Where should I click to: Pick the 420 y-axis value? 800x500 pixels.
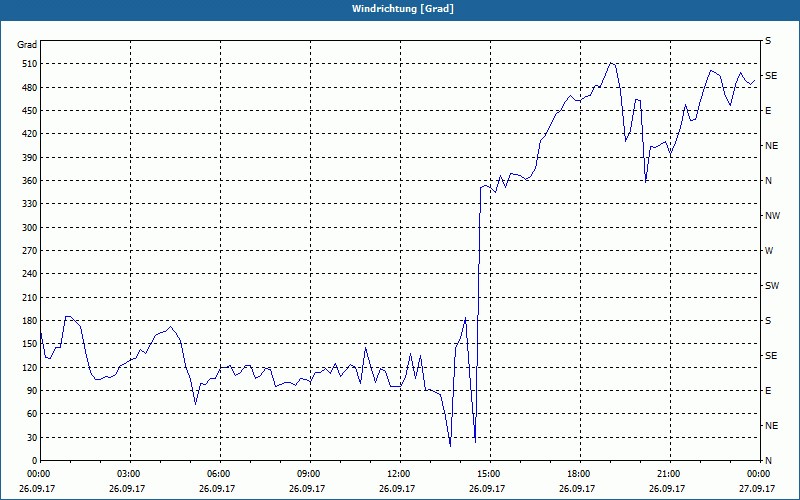30,134
